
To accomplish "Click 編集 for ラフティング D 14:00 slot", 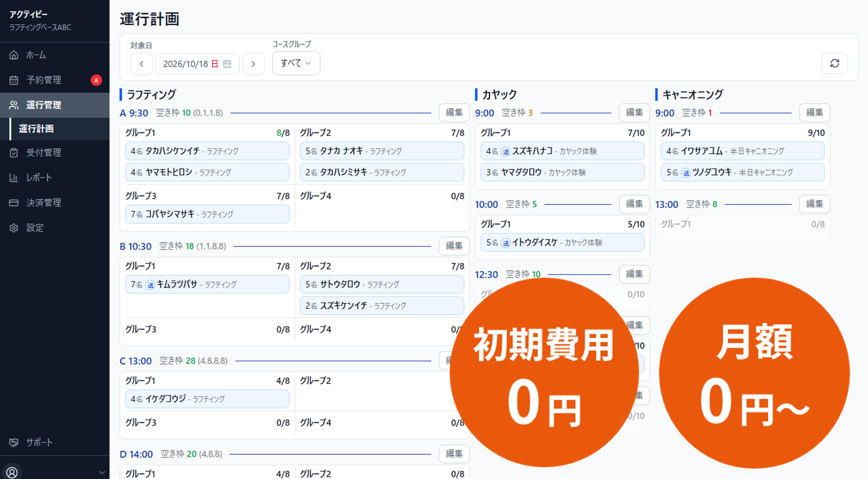I will pos(454,454).
